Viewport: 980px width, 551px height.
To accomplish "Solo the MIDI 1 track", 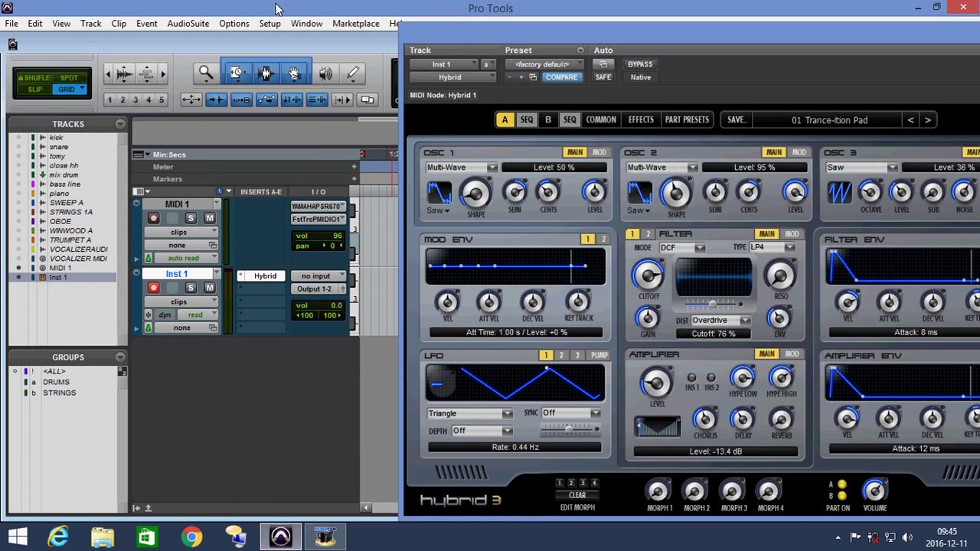I will 191,218.
